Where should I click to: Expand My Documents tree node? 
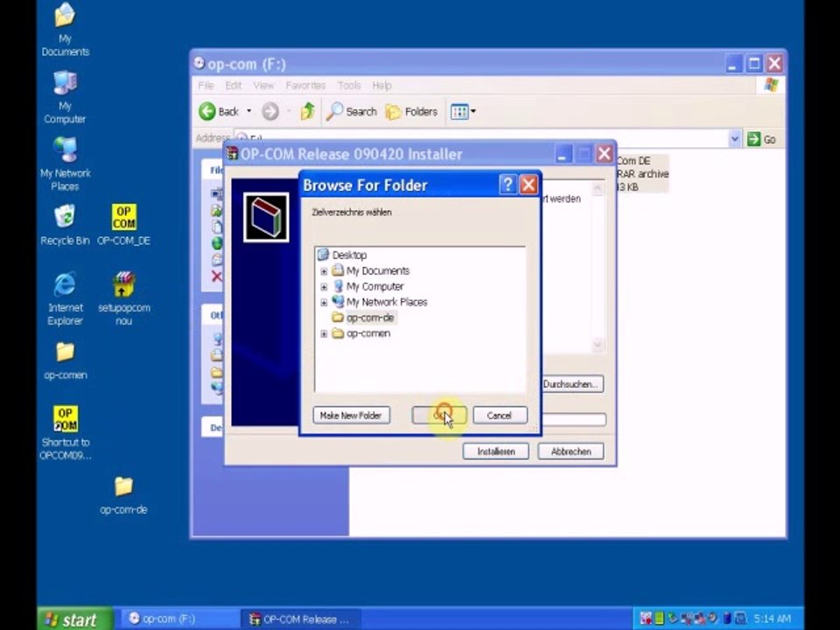tap(324, 271)
